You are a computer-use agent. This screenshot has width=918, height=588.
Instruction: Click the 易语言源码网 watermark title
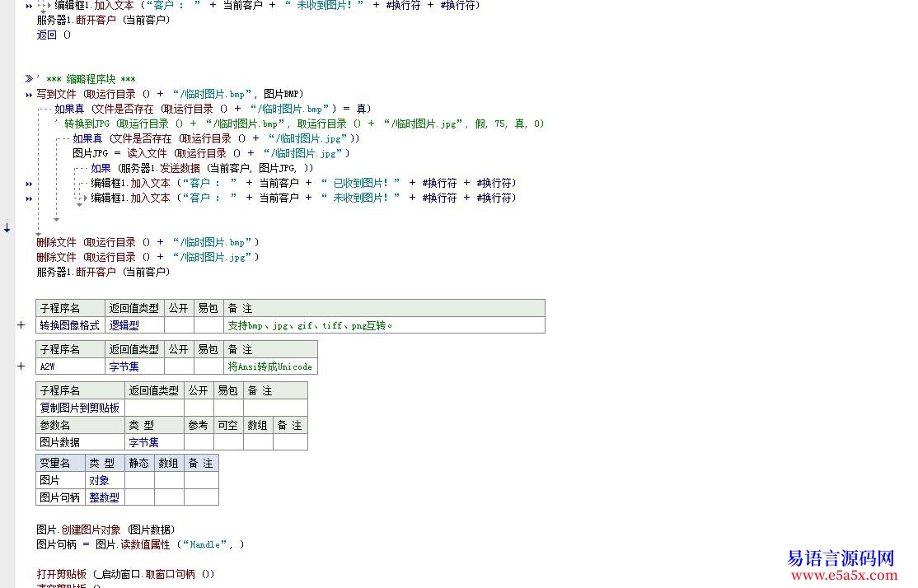pyautogui.click(x=841, y=558)
